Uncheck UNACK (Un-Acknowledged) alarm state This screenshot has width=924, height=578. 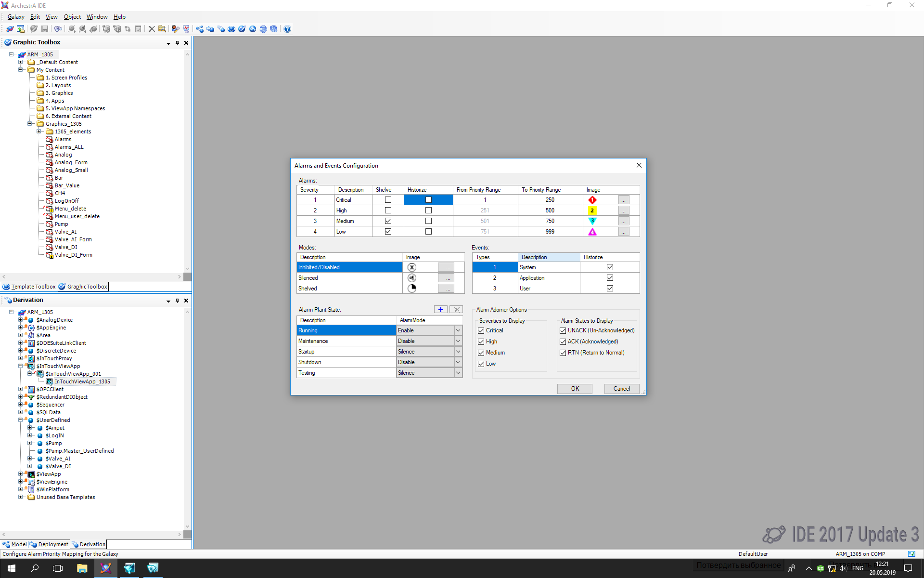[x=563, y=330]
